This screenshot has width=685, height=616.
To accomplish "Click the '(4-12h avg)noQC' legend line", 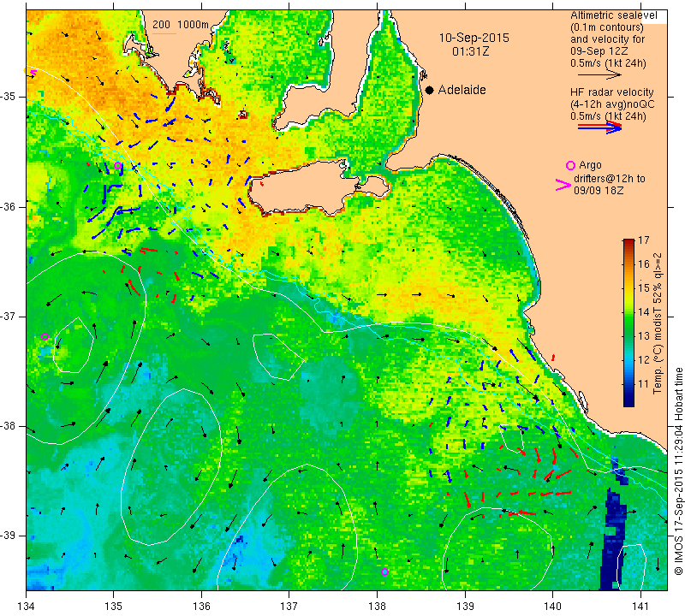I will (612, 104).
